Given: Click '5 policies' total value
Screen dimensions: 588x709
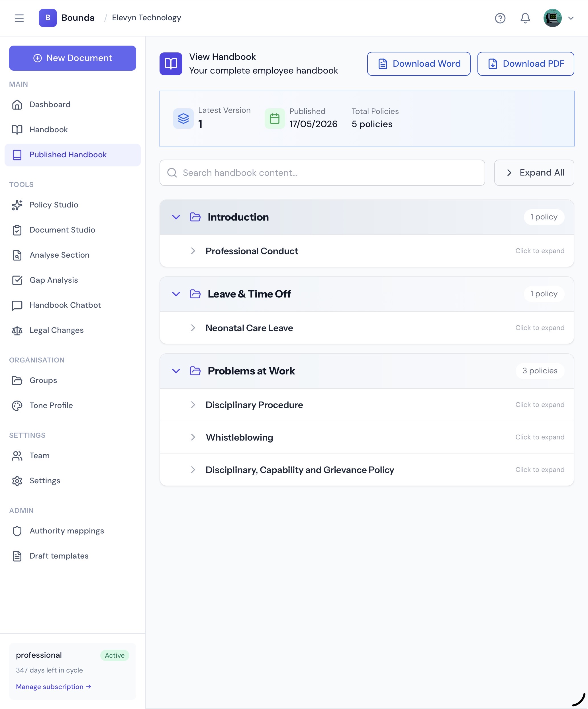Looking at the screenshot, I should (x=372, y=124).
